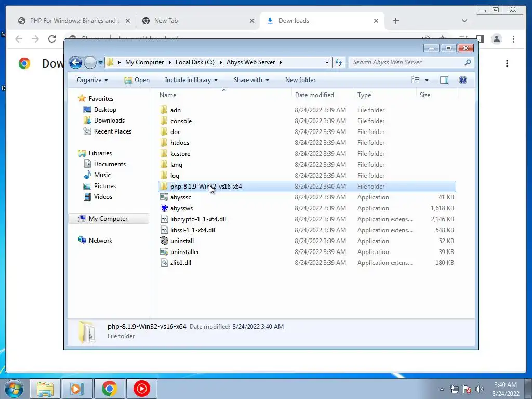Screen dimensions: 532x399
Task: Go back with the Explorer Back arrow
Action: click(75, 62)
